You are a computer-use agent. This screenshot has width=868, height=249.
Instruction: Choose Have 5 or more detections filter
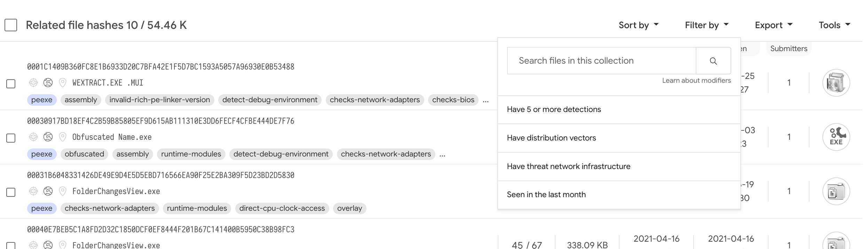(x=554, y=110)
